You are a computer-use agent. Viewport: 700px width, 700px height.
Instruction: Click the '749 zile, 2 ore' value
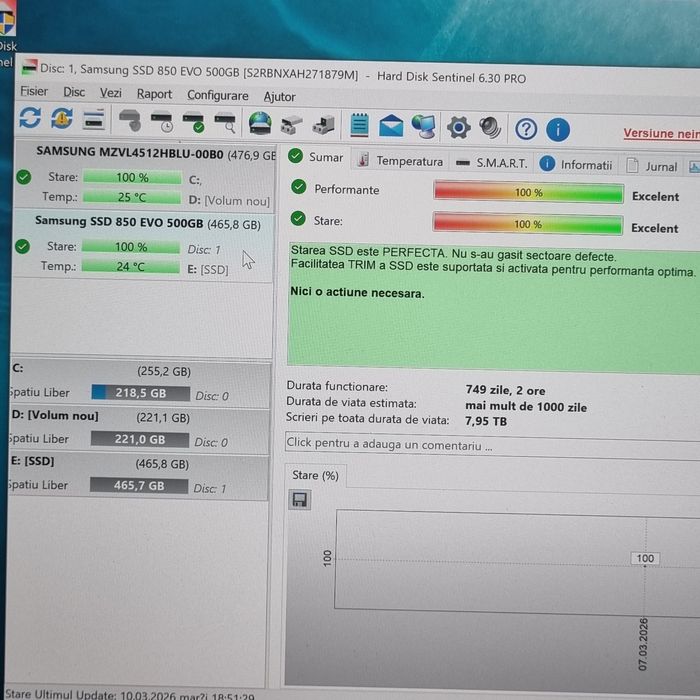(x=505, y=390)
